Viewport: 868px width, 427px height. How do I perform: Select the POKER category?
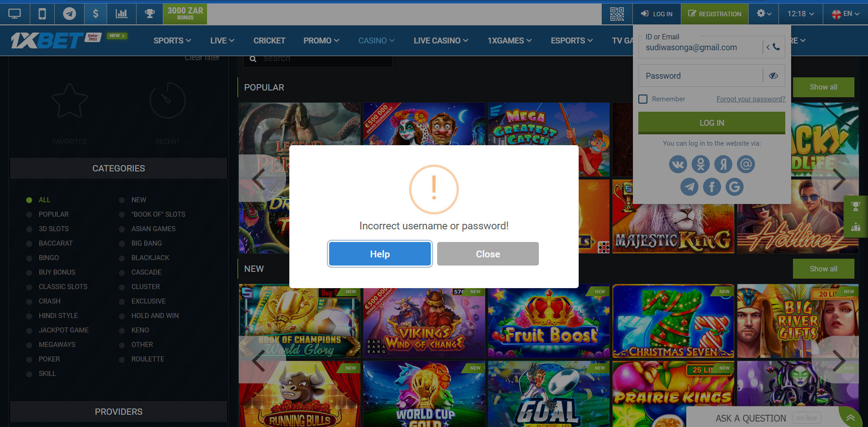49,359
